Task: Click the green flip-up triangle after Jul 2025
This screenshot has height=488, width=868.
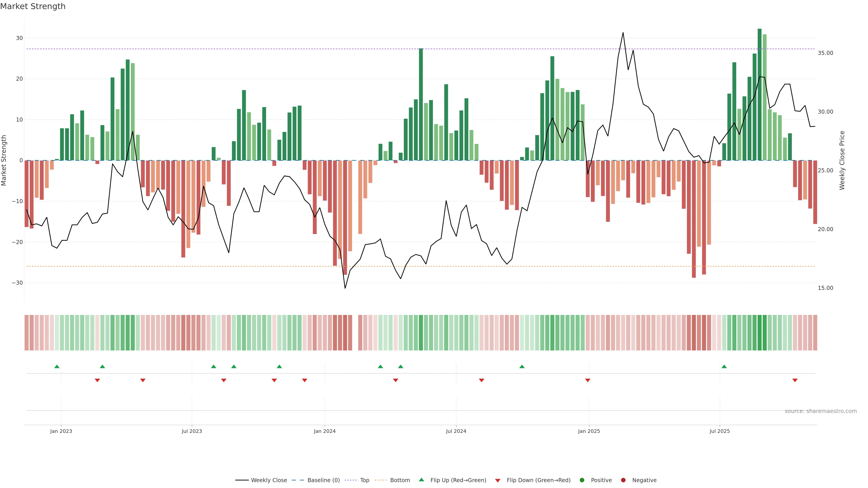Action: coord(724,366)
